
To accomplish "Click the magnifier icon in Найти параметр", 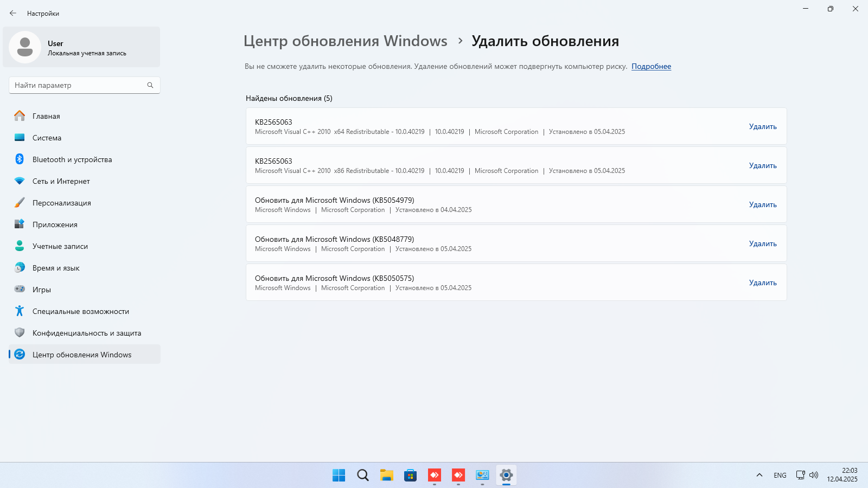I will (x=150, y=85).
